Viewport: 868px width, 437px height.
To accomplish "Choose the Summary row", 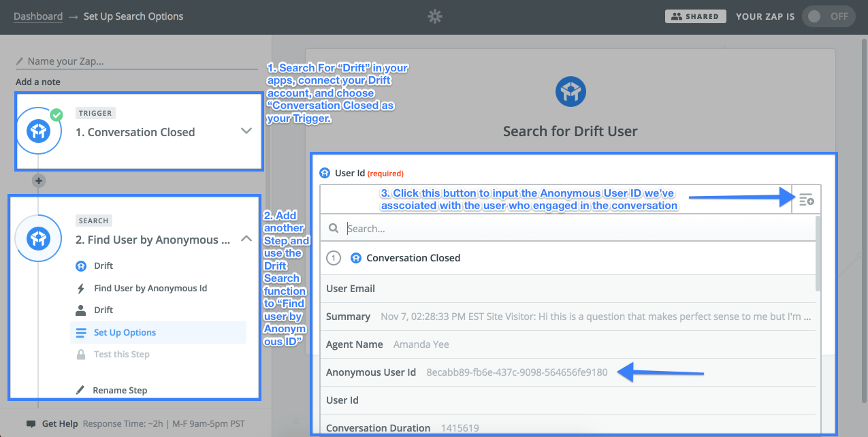I will (x=568, y=317).
